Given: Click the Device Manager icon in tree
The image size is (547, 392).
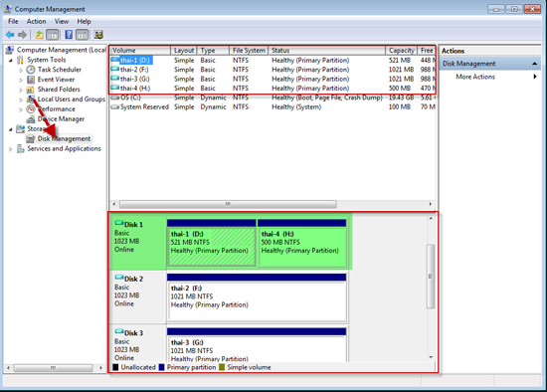Looking at the screenshot, I should coord(31,119).
